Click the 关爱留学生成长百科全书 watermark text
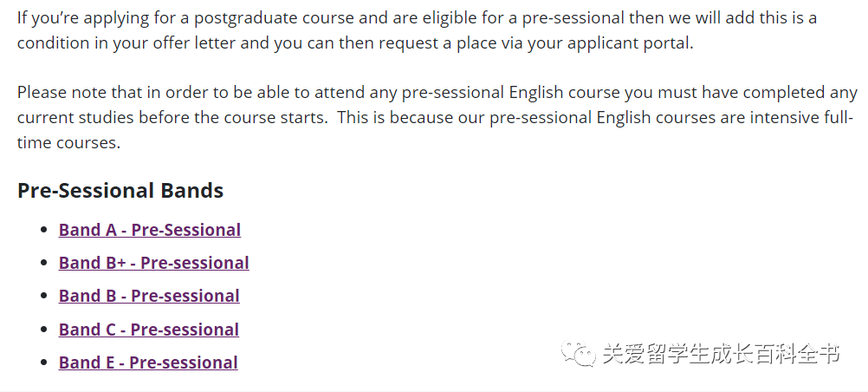The width and height of the screenshot is (868, 392). click(722, 354)
